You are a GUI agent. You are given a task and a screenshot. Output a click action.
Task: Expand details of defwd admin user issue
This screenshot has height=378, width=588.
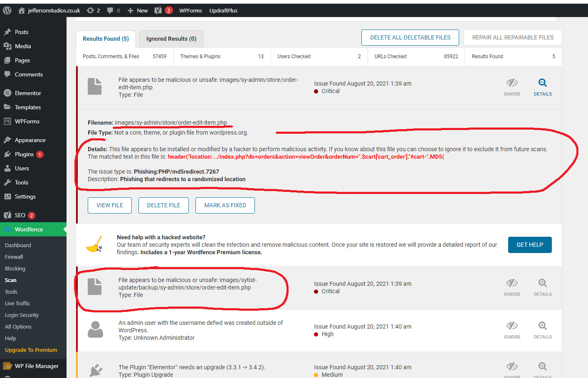click(x=543, y=330)
